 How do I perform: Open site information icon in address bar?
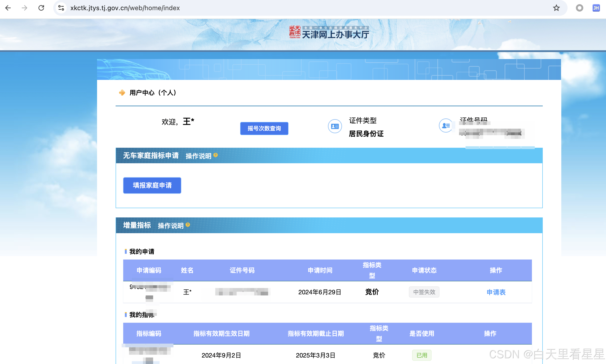pyautogui.click(x=61, y=8)
